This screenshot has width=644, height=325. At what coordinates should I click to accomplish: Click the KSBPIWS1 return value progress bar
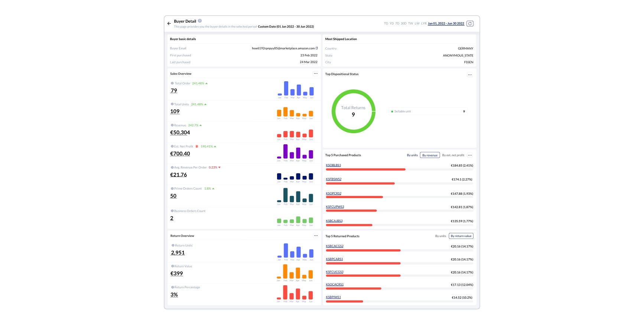tap(399, 302)
